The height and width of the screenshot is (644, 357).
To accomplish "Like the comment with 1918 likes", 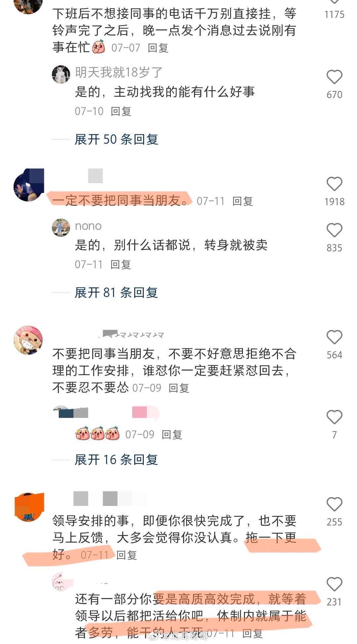I will 334,184.
